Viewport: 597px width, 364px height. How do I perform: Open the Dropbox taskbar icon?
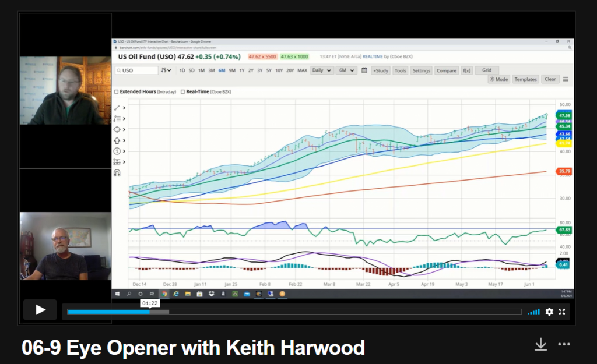click(x=211, y=294)
